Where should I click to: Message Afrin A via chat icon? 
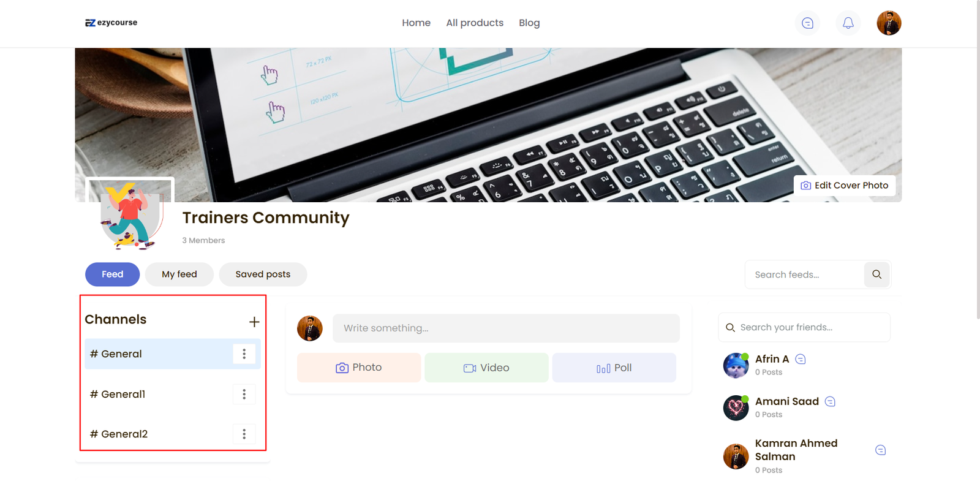tap(801, 359)
